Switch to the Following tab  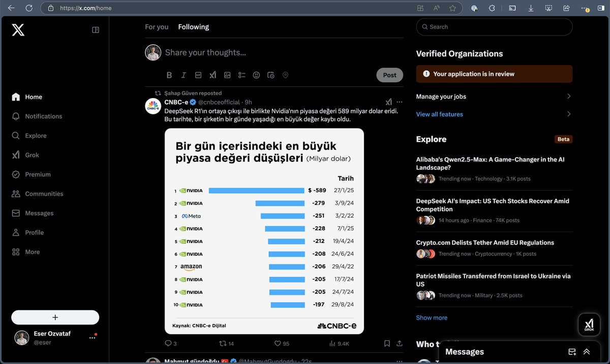pyautogui.click(x=194, y=27)
